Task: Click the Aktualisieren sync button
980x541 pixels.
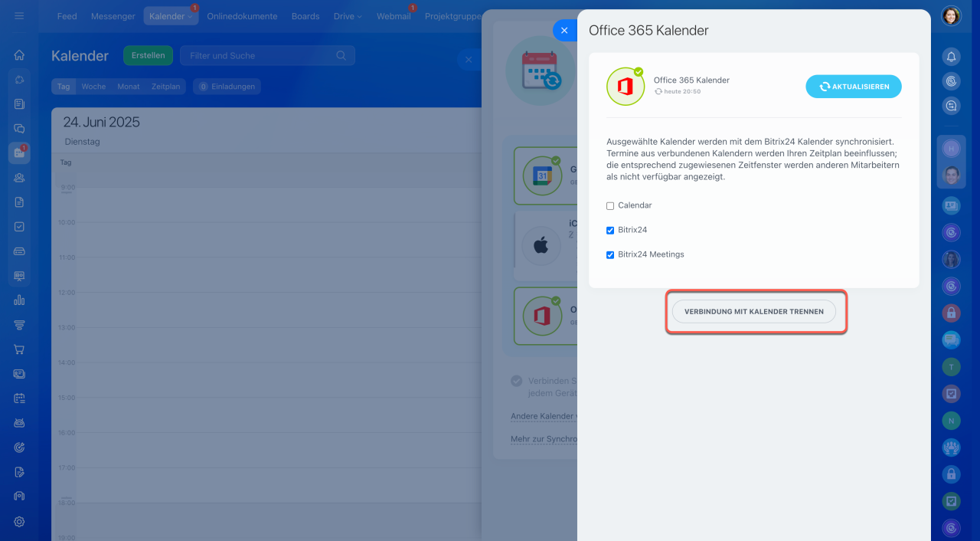Action: tap(854, 87)
